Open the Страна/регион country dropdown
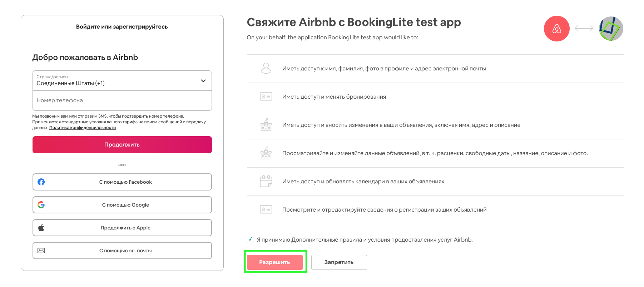Viewport: 644px width, 287px height. pos(122,80)
